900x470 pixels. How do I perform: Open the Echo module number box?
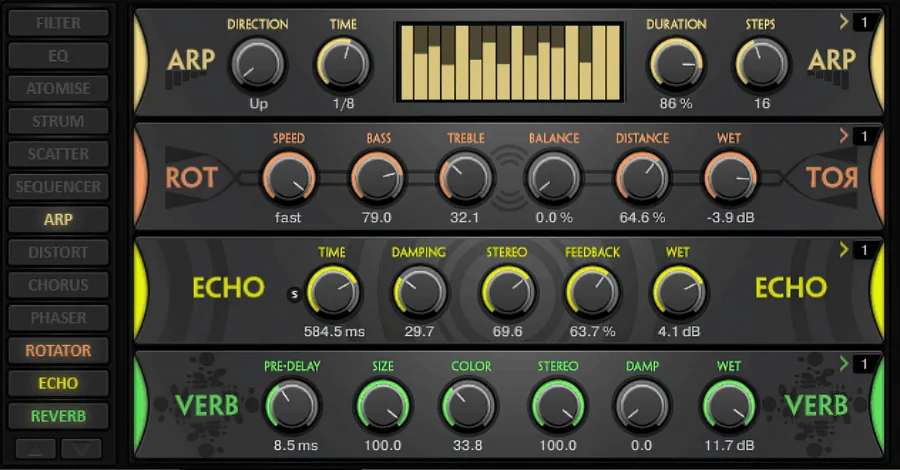[x=864, y=250]
